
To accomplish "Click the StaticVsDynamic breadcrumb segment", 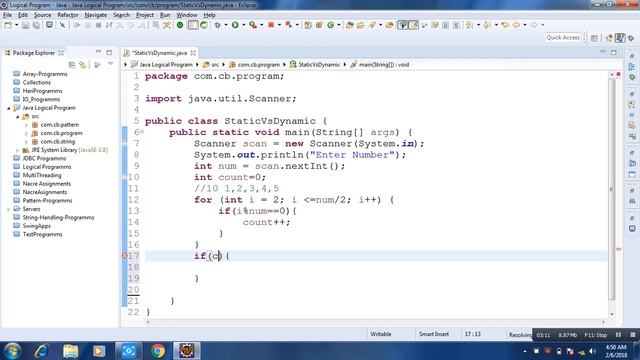I will pyautogui.click(x=315, y=64).
